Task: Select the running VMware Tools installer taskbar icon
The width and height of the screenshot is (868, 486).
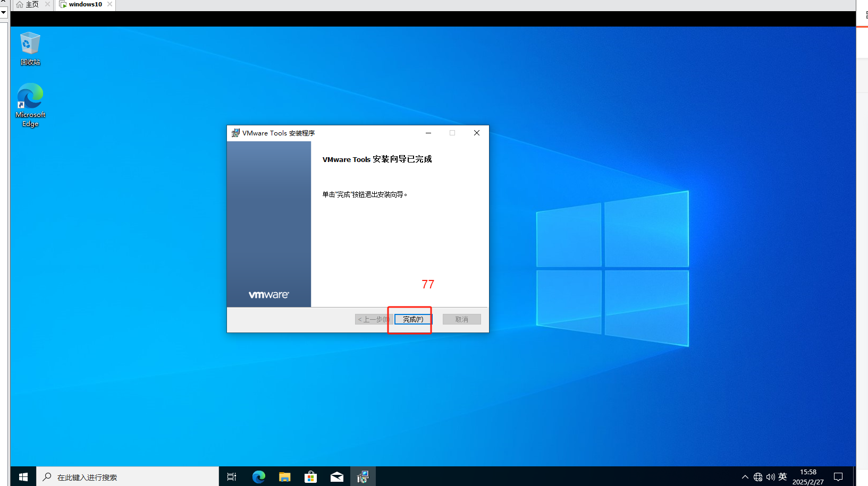Action: click(363, 476)
